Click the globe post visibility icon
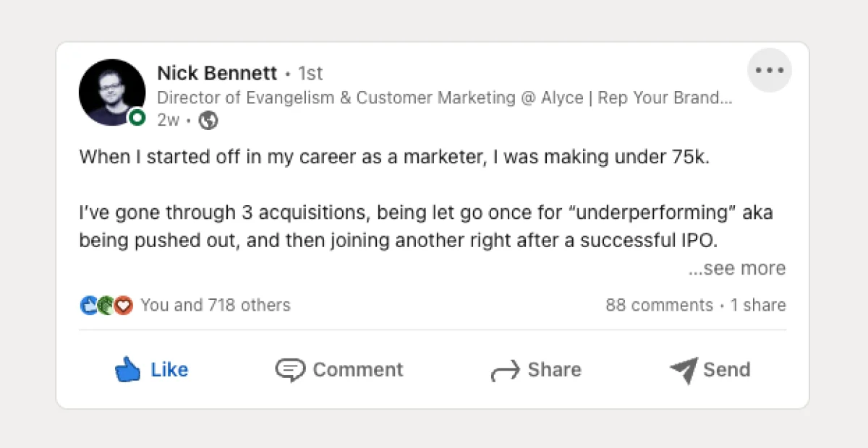The width and height of the screenshot is (868, 448). (208, 121)
